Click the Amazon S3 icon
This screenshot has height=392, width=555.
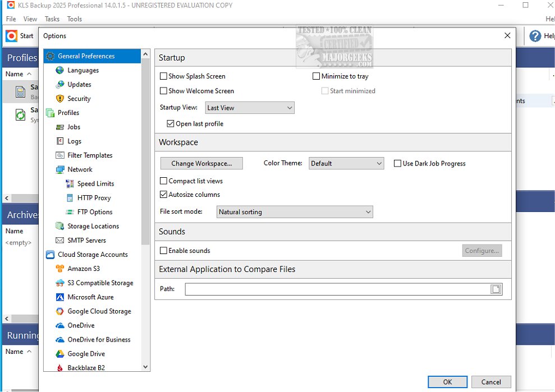coord(60,269)
